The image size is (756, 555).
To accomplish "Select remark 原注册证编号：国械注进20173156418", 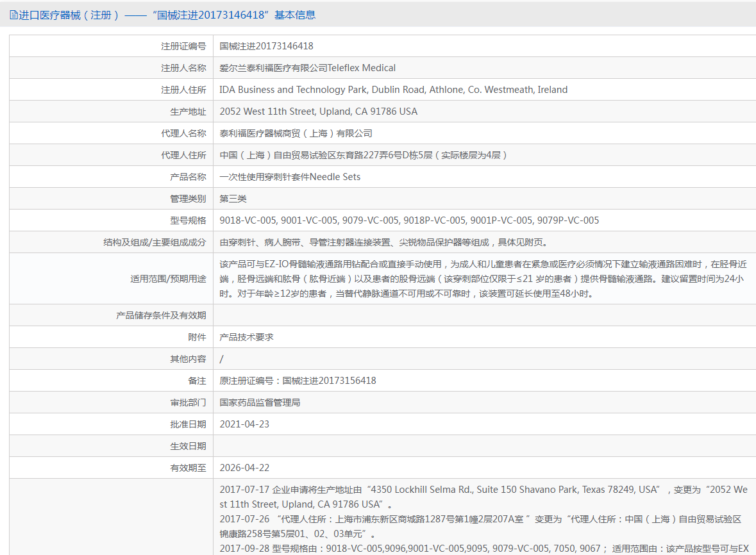I will pos(298,381).
